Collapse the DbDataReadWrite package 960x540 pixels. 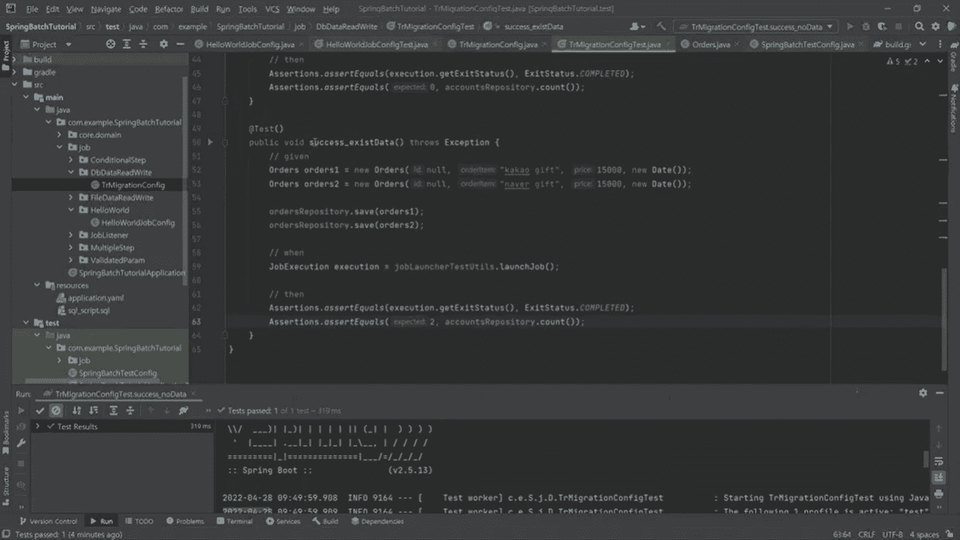tap(71, 173)
